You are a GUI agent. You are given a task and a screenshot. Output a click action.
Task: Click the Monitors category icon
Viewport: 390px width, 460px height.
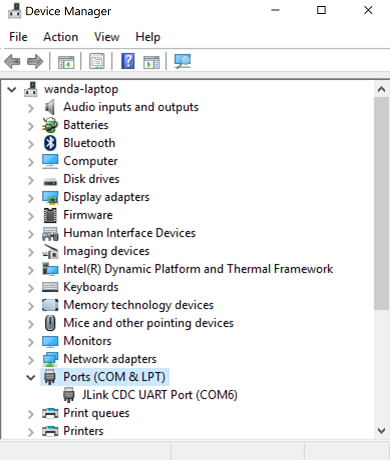(x=50, y=341)
